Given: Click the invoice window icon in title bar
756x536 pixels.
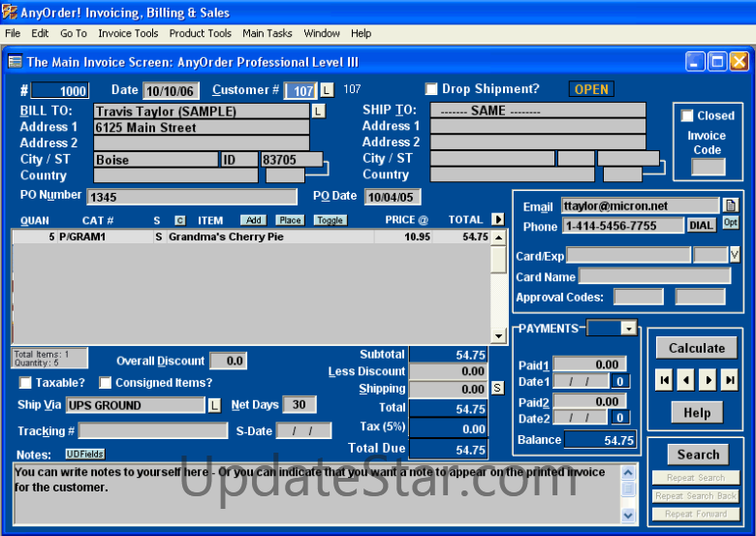Looking at the screenshot, I should click(x=15, y=62).
